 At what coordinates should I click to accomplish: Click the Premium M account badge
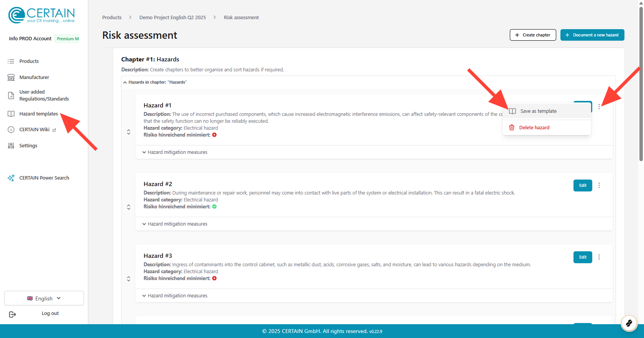(x=68, y=39)
